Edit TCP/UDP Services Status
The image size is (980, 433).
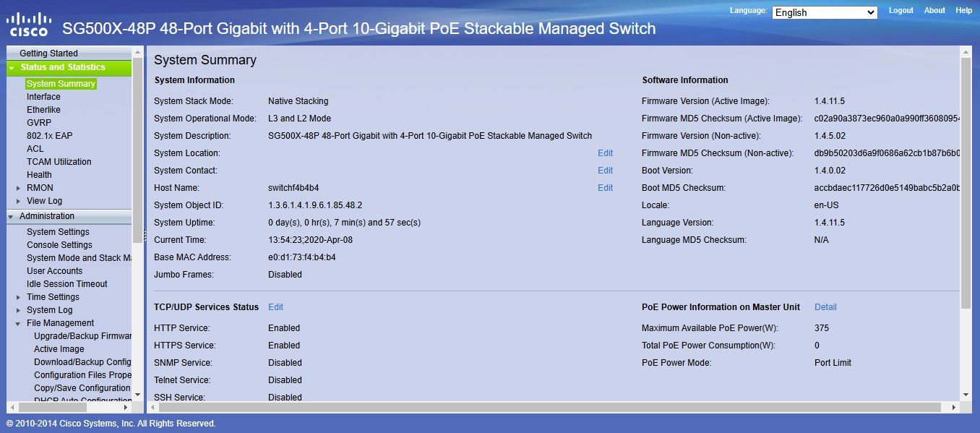[275, 307]
